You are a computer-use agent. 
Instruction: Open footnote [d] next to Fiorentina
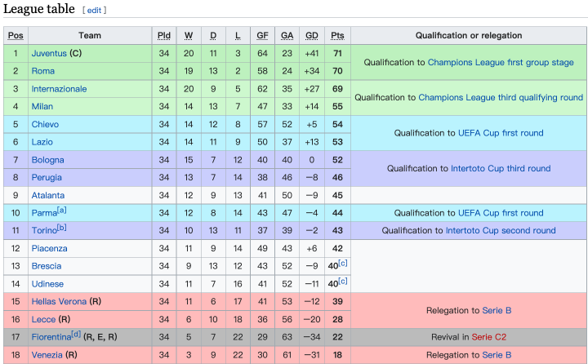(x=76, y=333)
